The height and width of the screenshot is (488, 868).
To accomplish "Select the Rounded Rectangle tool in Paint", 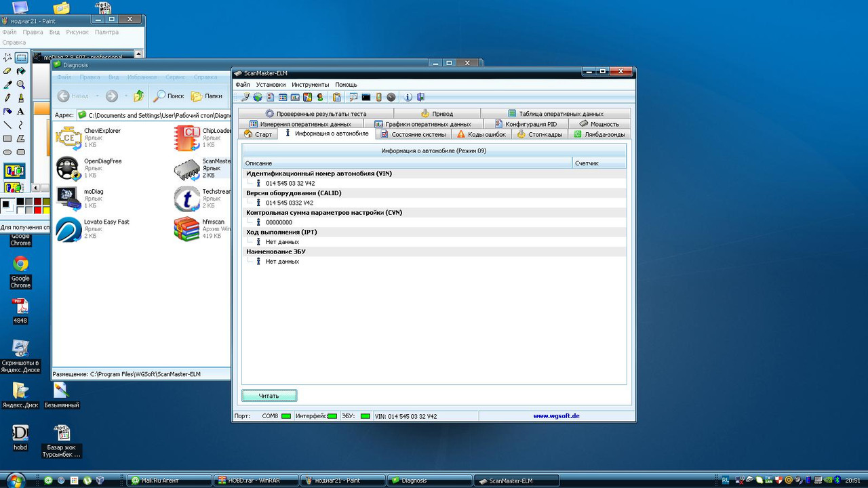I will coord(21,152).
